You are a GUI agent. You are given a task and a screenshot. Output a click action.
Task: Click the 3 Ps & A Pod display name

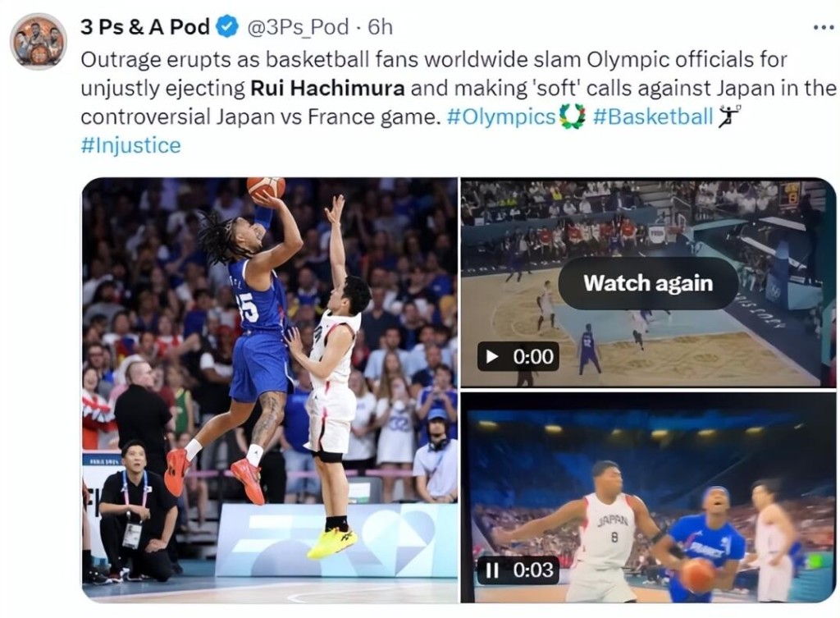[144, 27]
